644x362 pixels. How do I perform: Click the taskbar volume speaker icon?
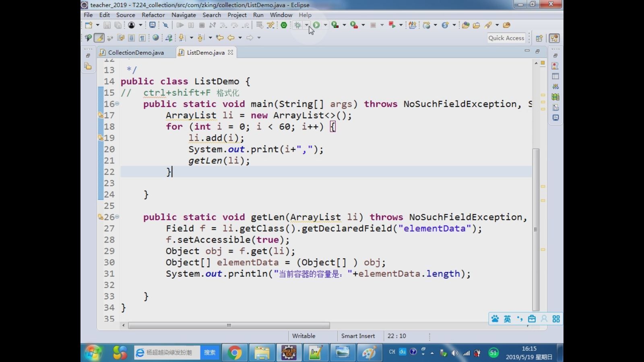click(455, 353)
